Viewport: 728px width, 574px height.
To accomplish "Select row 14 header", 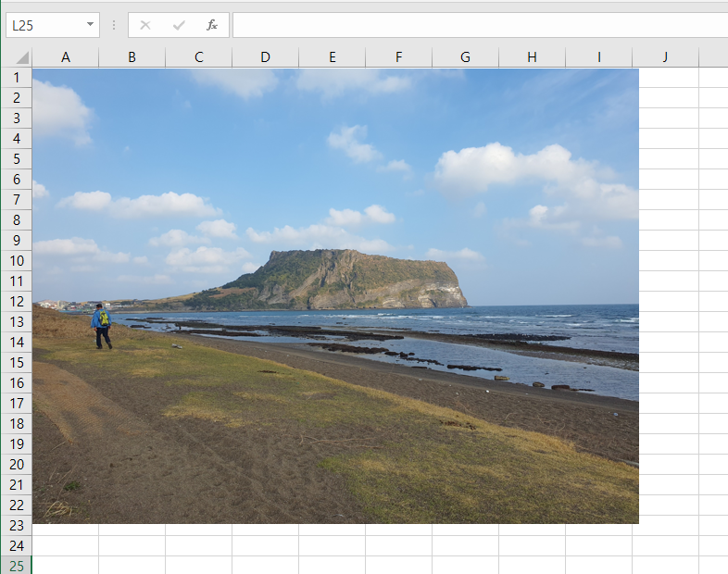I will (x=17, y=342).
